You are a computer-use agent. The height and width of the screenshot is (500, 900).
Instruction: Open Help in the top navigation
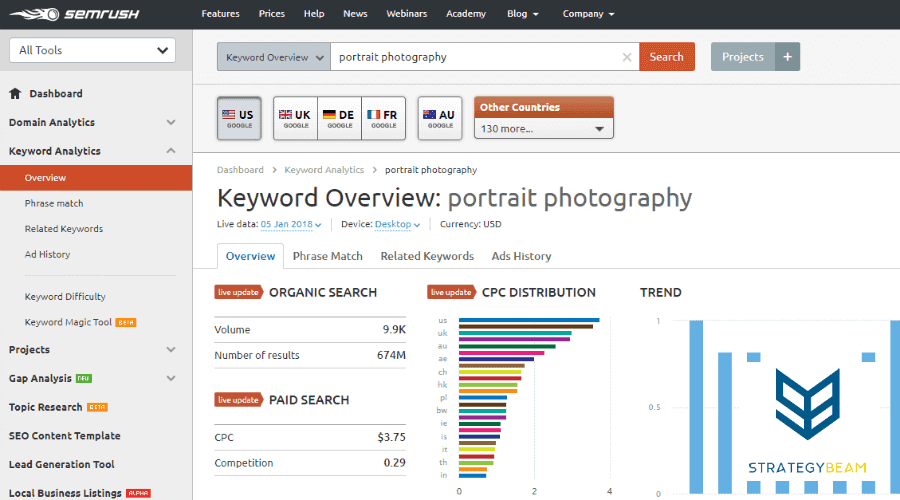pos(314,14)
